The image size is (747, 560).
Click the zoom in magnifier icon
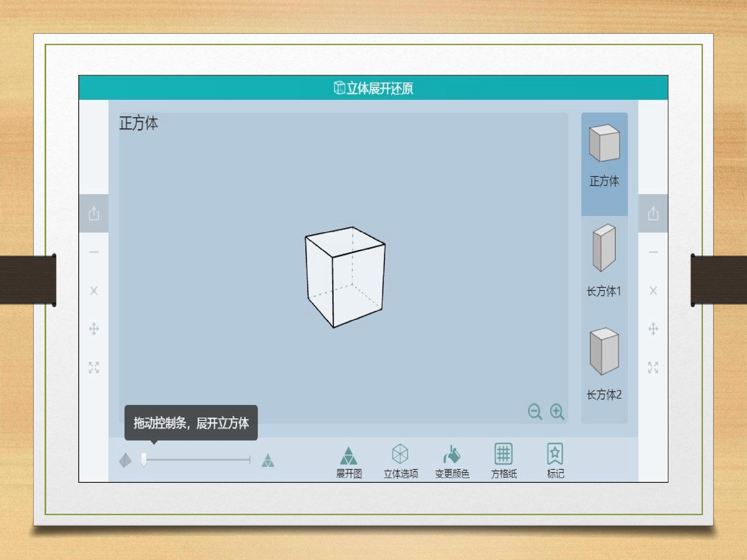(x=557, y=412)
